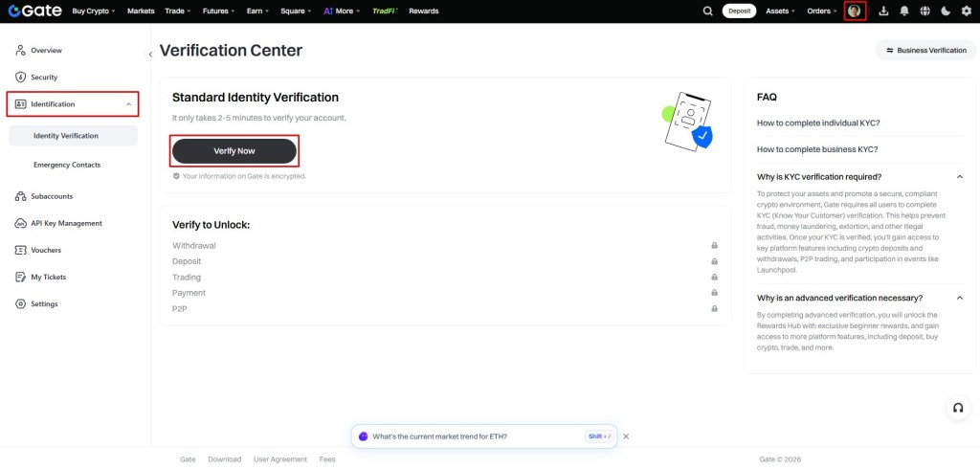
Task: Click the Download footer link
Action: (224, 459)
